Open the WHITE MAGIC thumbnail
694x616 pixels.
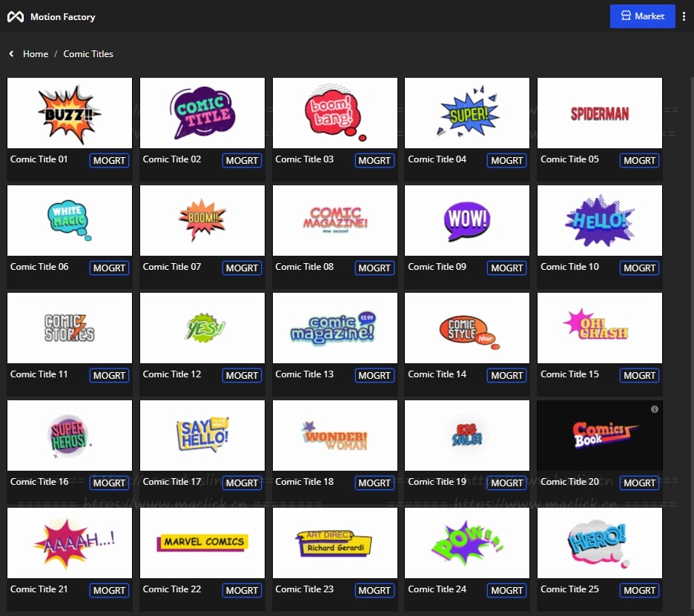pyautogui.click(x=70, y=220)
